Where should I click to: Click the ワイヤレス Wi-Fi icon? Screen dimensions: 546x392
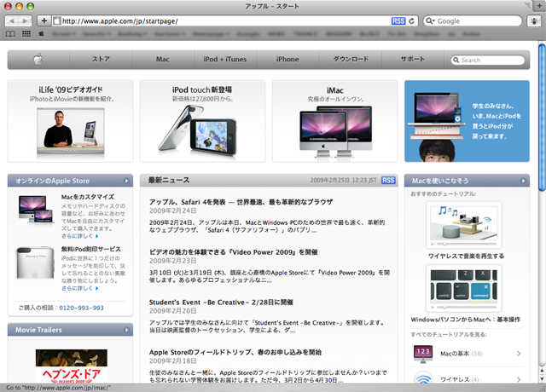(x=423, y=378)
